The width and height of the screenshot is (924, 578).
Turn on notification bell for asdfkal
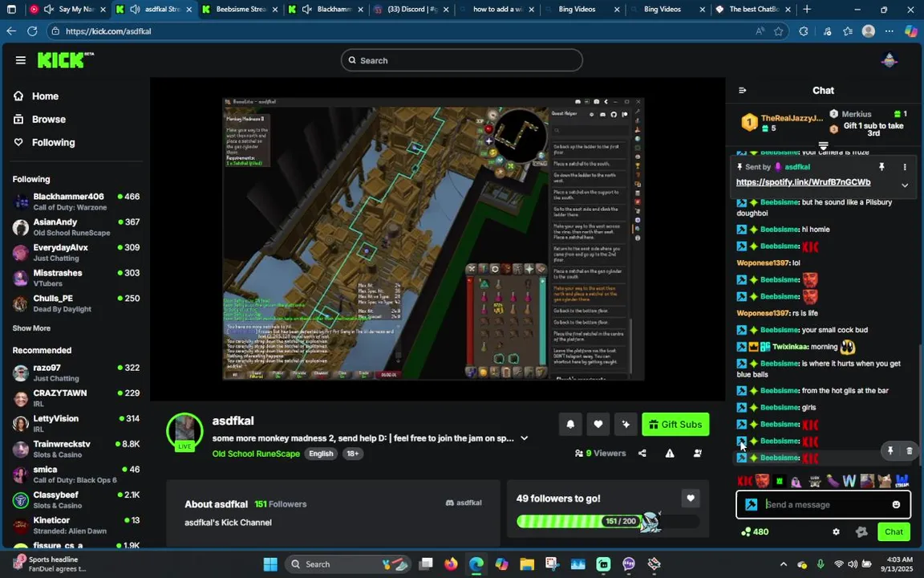tap(570, 424)
